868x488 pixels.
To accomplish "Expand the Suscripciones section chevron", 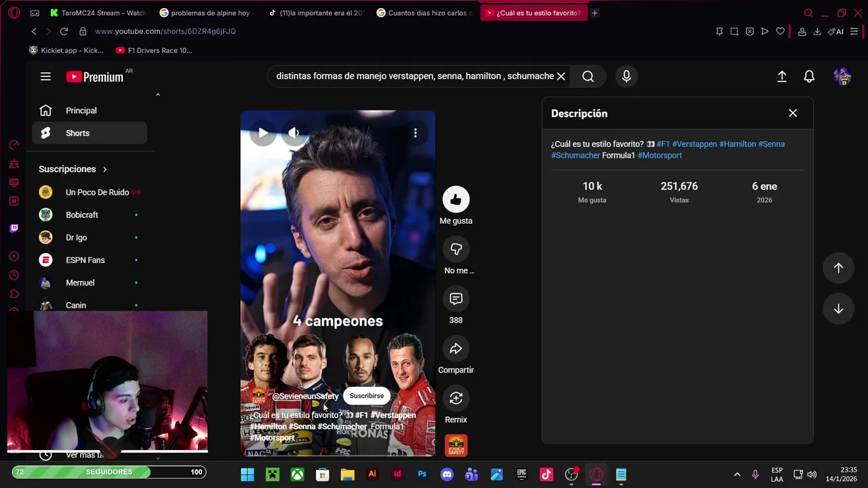I will (104, 169).
